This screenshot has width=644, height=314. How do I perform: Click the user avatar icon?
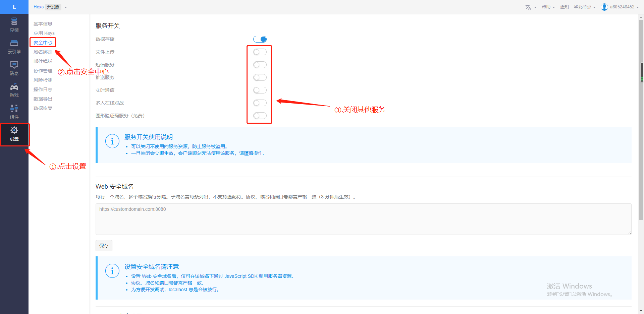604,7
